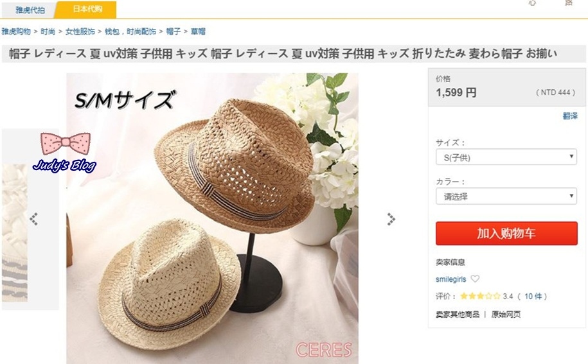Open 卖家其他商品 link
This screenshot has width=588, height=364.
pyautogui.click(x=458, y=315)
